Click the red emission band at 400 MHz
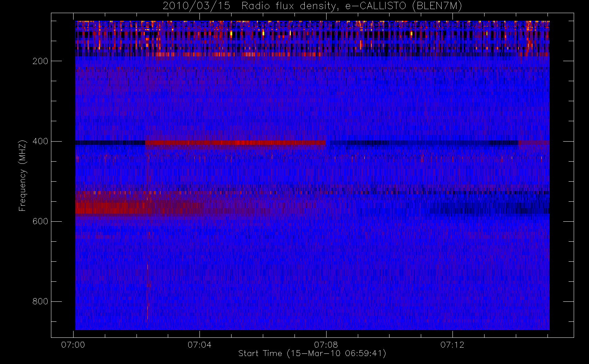Image resolution: width=589 pixels, height=364 pixels. (x=236, y=143)
